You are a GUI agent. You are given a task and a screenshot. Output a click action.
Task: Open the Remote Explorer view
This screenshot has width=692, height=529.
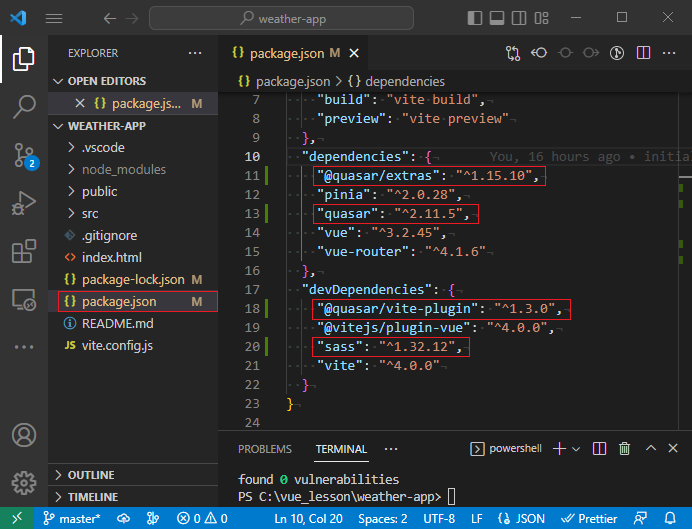[x=23, y=300]
